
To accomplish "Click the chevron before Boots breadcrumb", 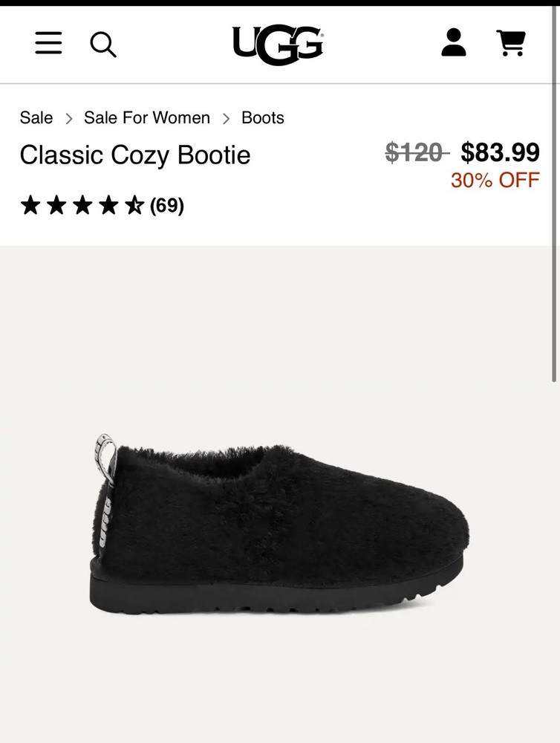I will pos(226,118).
